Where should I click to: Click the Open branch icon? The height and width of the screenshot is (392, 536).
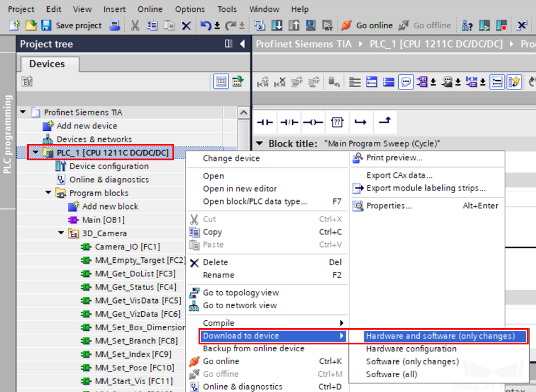click(x=361, y=122)
